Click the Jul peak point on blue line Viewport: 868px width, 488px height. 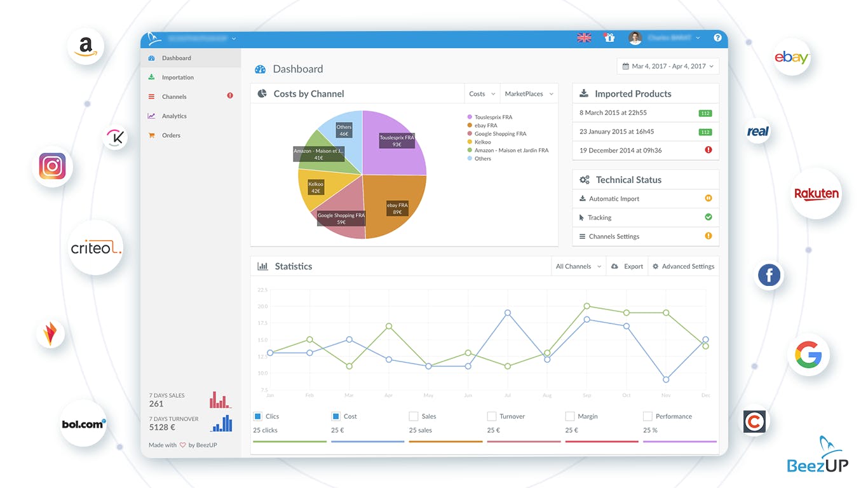(508, 313)
